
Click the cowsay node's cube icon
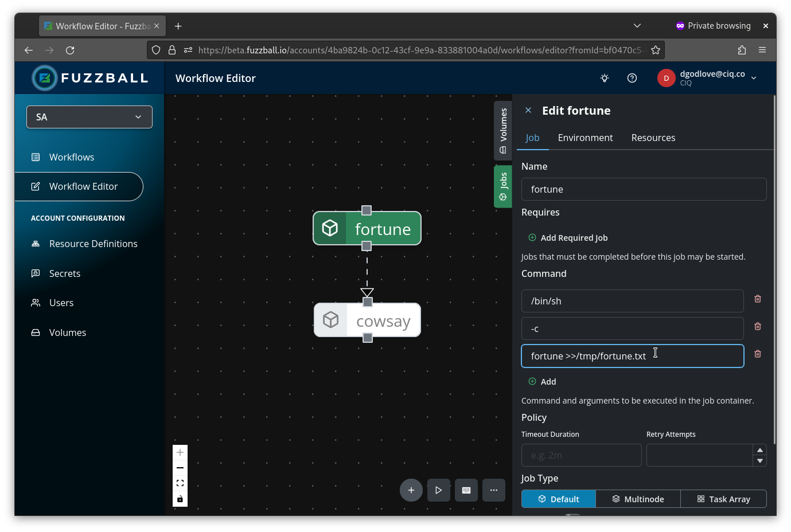331,320
